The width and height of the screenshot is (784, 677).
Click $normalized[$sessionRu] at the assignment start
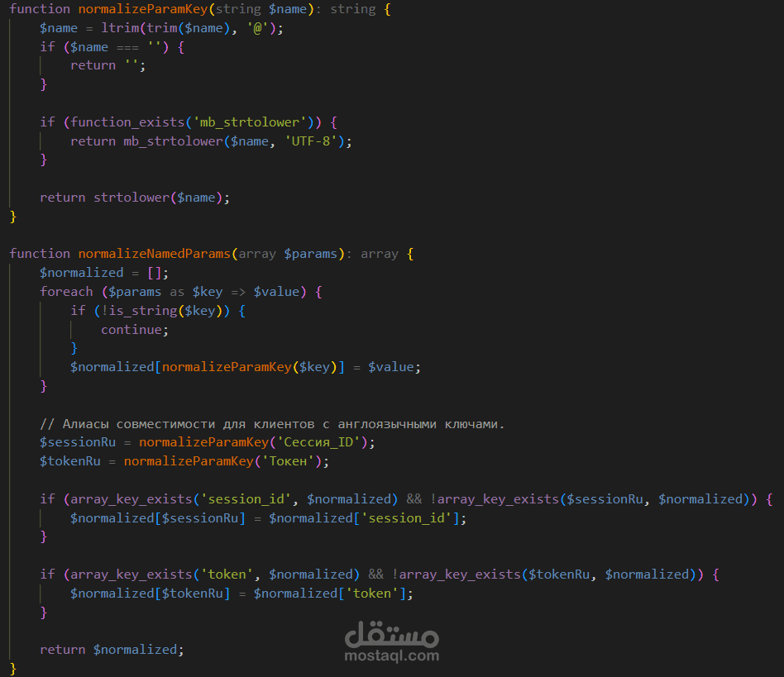point(158,518)
